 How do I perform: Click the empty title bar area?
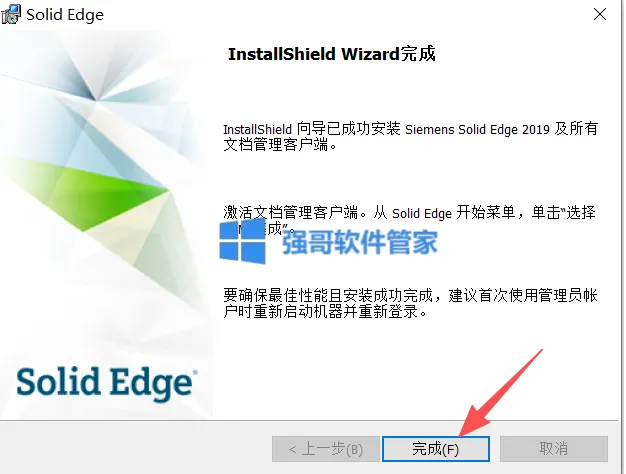tap(343, 14)
